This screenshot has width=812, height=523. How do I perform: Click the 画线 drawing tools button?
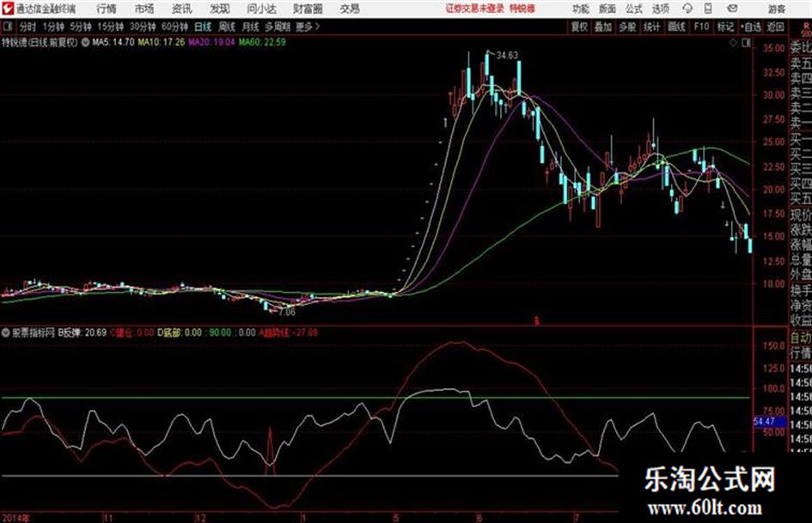click(677, 27)
